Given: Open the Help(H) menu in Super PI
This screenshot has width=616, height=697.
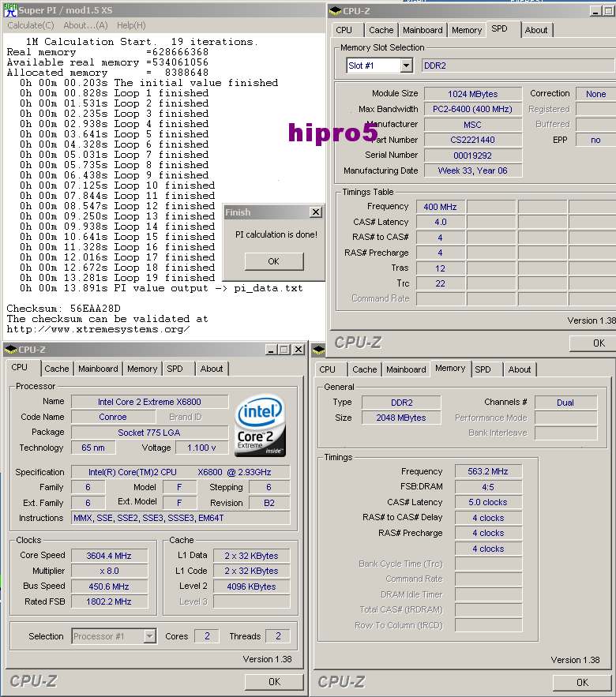Looking at the screenshot, I should click(131, 25).
